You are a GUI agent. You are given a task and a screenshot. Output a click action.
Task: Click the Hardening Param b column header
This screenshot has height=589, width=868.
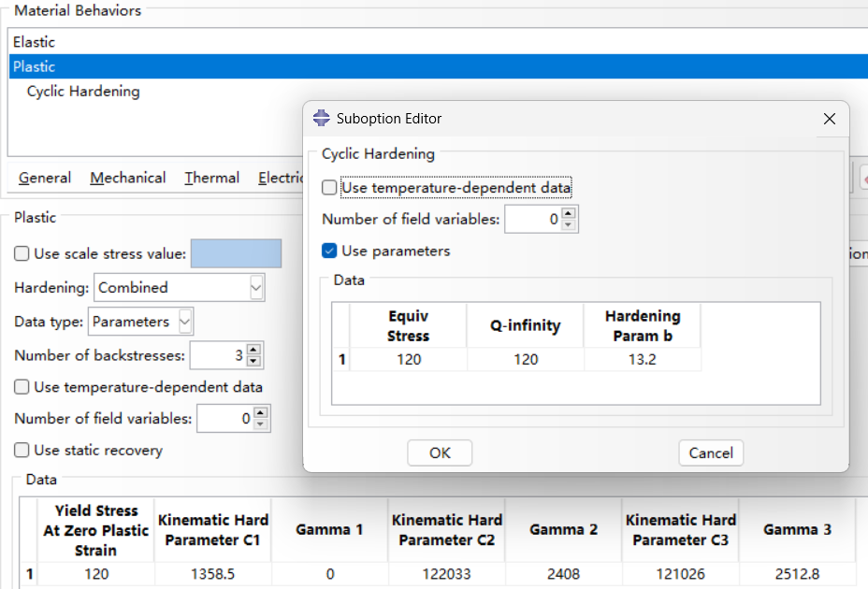(x=643, y=325)
